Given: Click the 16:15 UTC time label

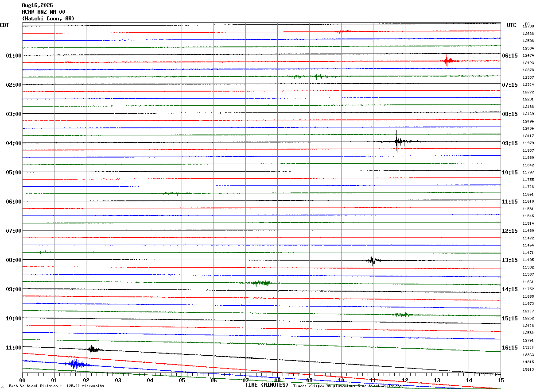Looking at the screenshot, I should tap(510, 348).
